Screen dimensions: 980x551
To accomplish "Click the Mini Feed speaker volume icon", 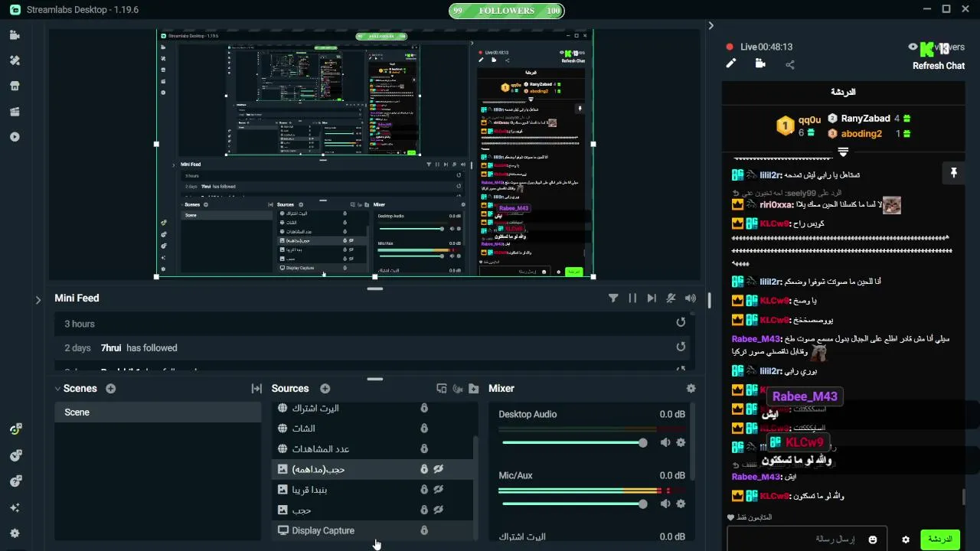I will coord(691,298).
